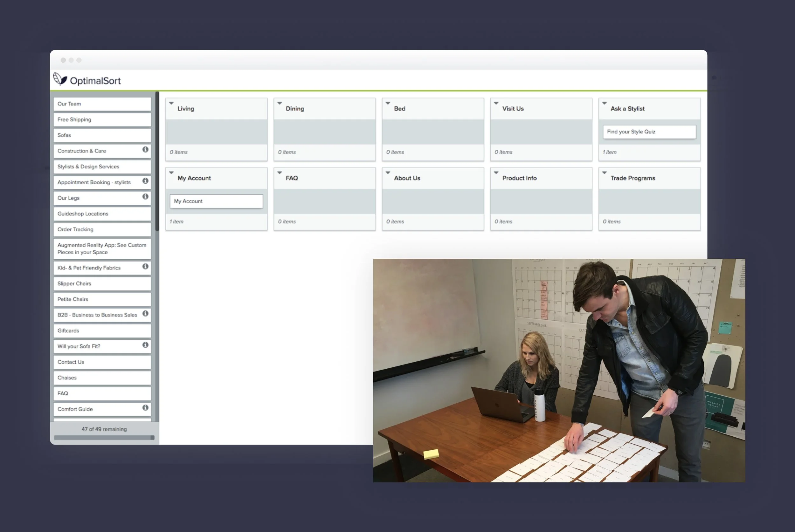Collapse the Living category

pyautogui.click(x=171, y=103)
